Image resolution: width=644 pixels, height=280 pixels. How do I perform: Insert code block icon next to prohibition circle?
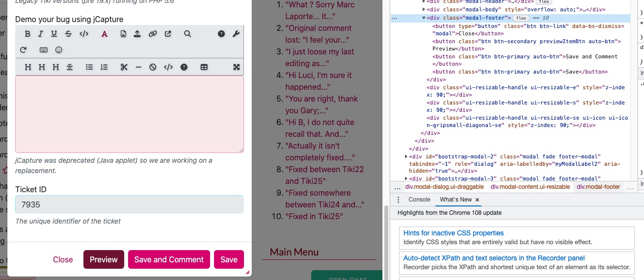pyautogui.click(x=168, y=67)
